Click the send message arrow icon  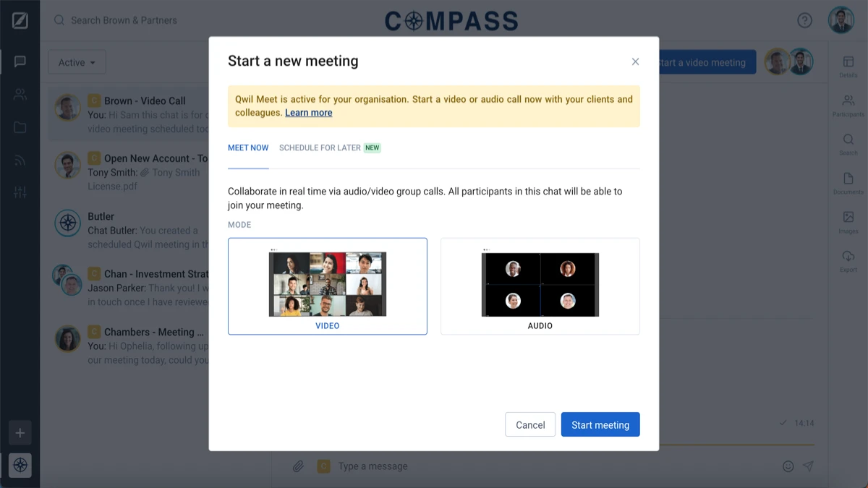809,466
